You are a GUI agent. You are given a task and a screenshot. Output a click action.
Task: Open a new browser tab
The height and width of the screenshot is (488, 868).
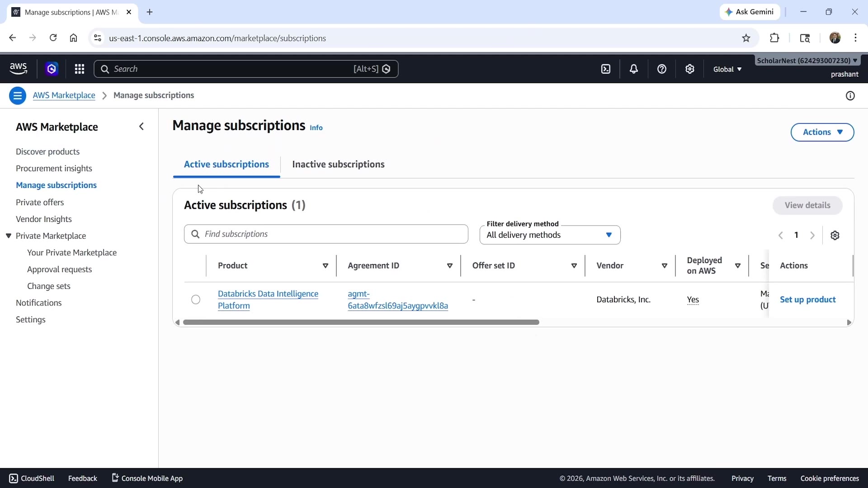[150, 12]
